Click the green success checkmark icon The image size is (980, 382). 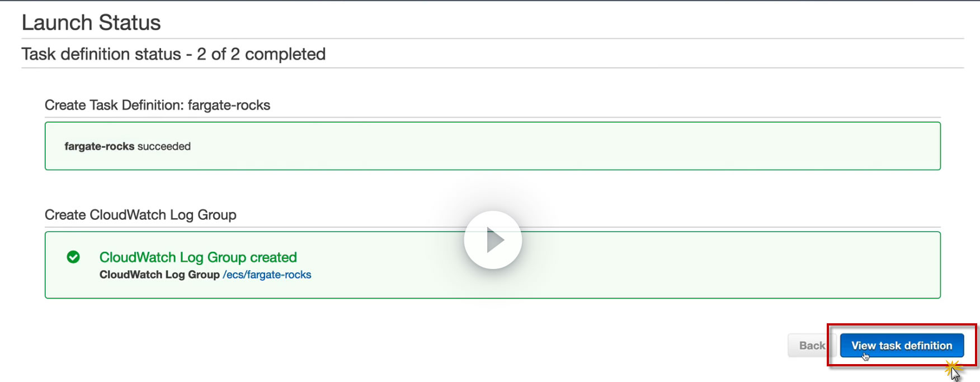pos(73,257)
